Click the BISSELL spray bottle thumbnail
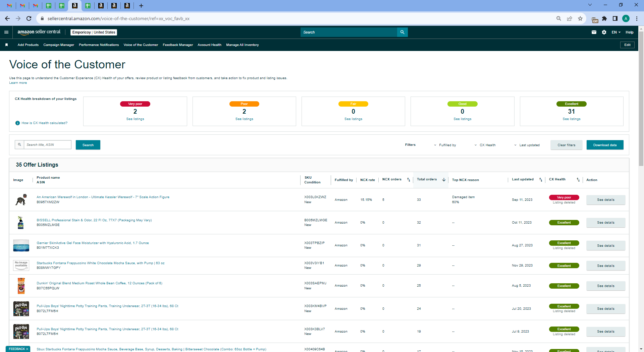This screenshot has height=352, width=644. (x=21, y=223)
